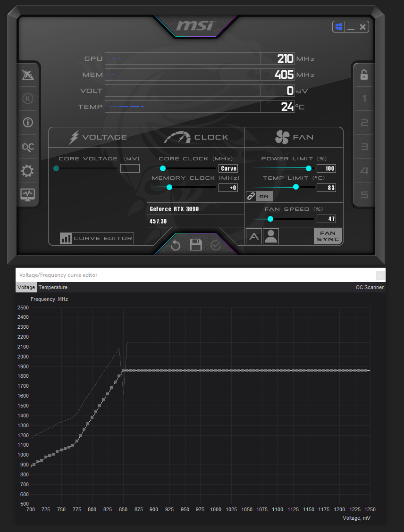Click the Windows startup icon
The width and height of the screenshot is (404, 532).
(x=339, y=27)
